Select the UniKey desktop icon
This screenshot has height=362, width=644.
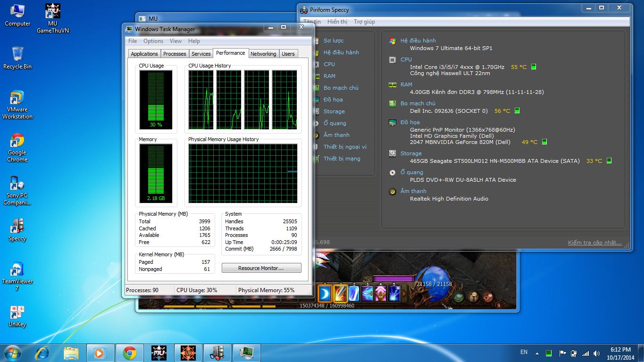coord(17,316)
